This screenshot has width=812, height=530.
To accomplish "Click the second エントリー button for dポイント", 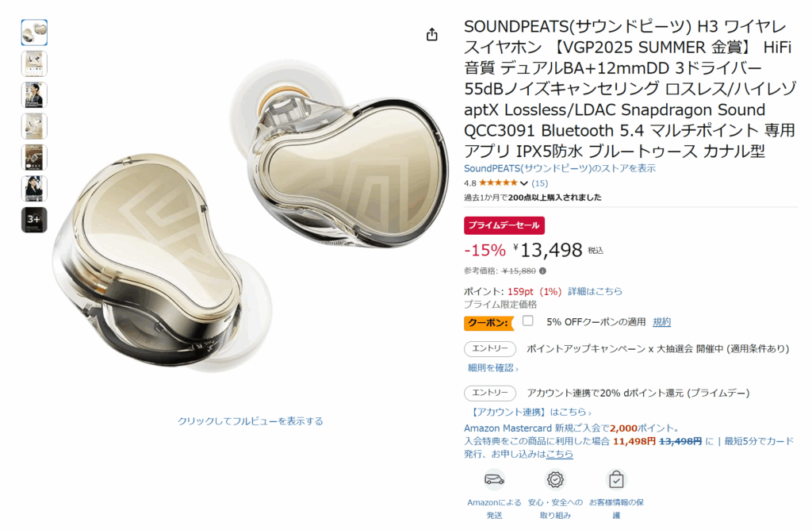I will (490, 393).
